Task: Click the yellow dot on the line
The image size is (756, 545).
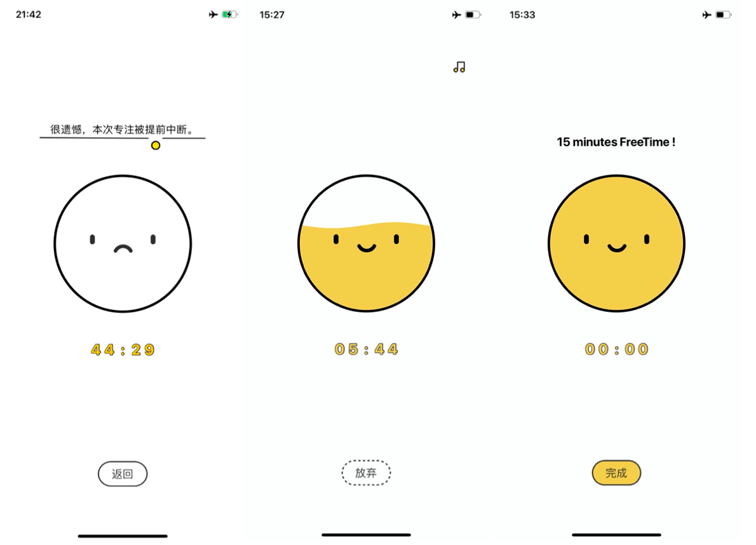Action: click(155, 145)
